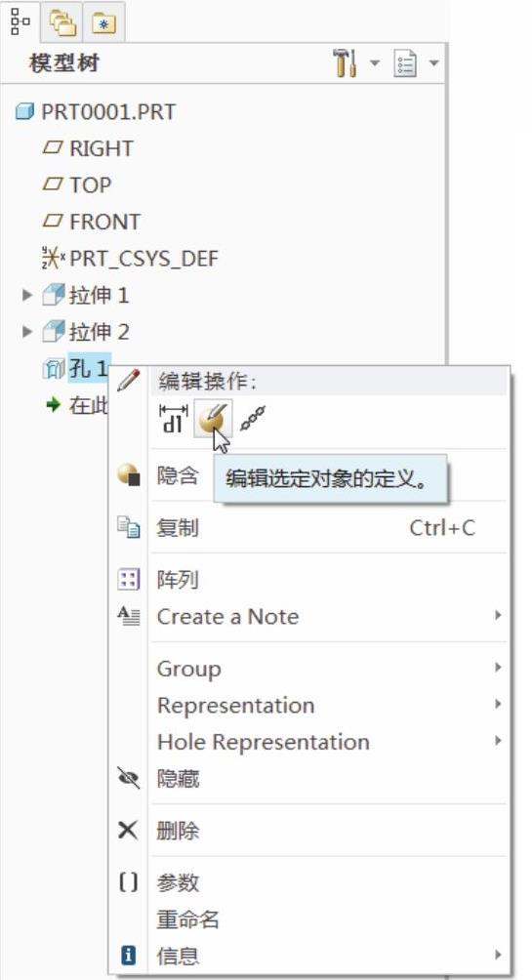532x980 pixels.
Task: Open the model tree settings hammer icon
Action: pos(346,63)
